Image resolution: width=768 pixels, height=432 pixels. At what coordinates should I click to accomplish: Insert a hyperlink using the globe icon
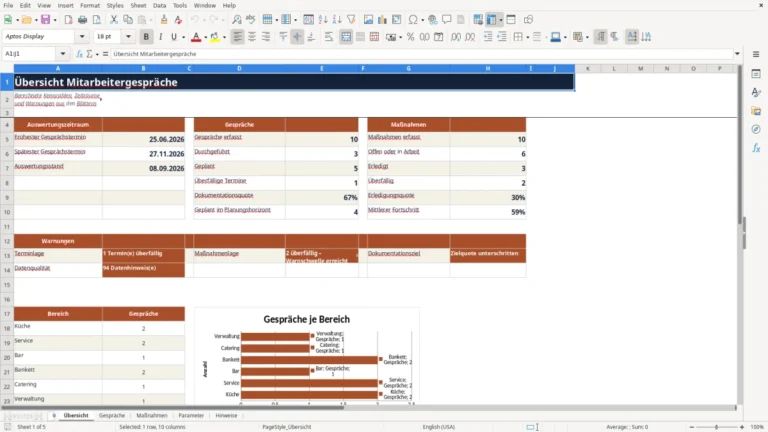432,20
